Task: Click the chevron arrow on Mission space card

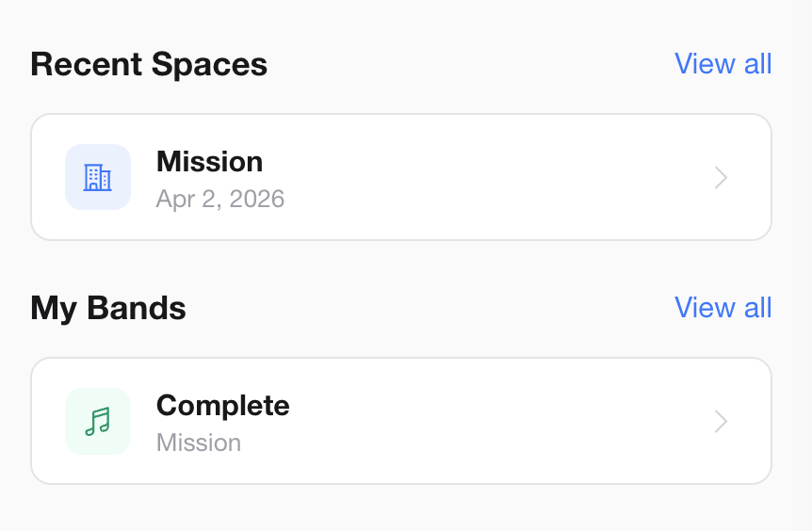Action: (x=721, y=178)
